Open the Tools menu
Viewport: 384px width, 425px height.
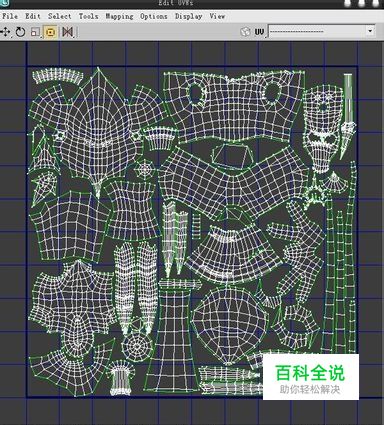[88, 16]
